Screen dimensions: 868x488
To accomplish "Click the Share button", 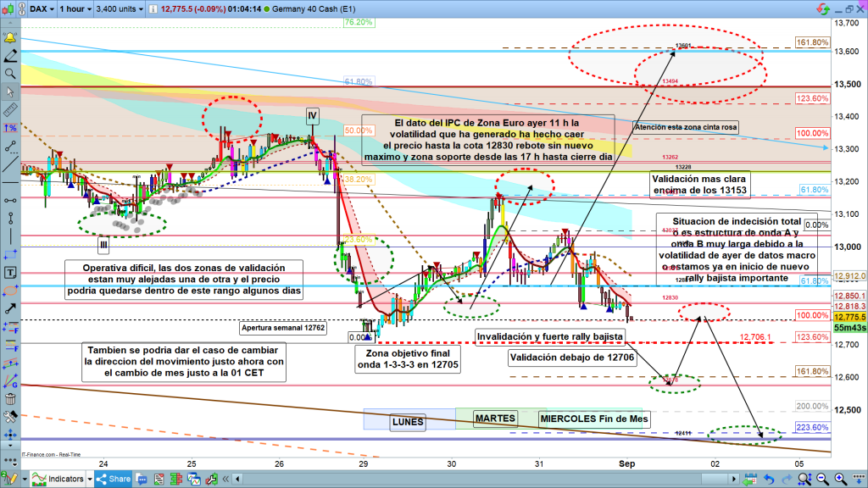I will 114,479.
